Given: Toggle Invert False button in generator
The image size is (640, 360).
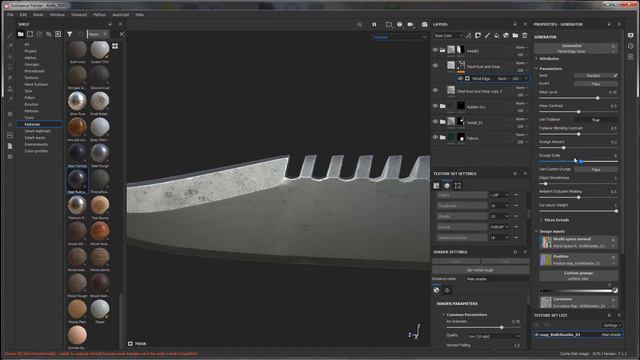Looking at the screenshot, I should (x=596, y=84).
